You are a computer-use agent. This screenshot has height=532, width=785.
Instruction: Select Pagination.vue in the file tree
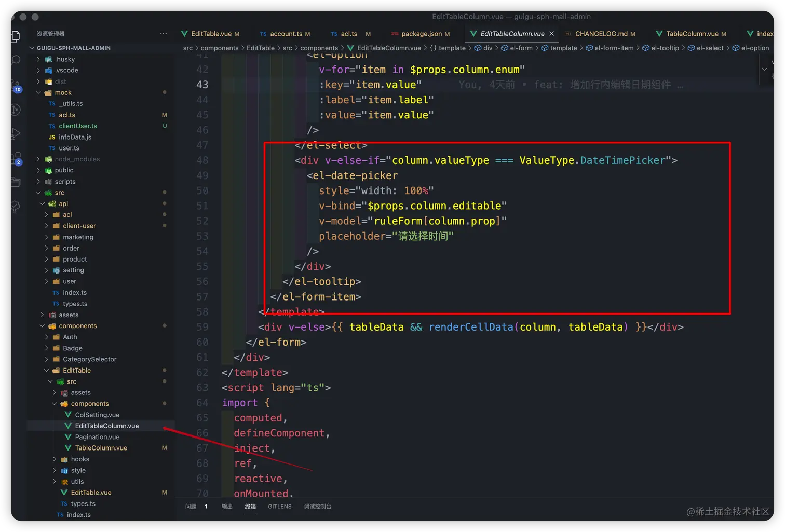point(98,436)
